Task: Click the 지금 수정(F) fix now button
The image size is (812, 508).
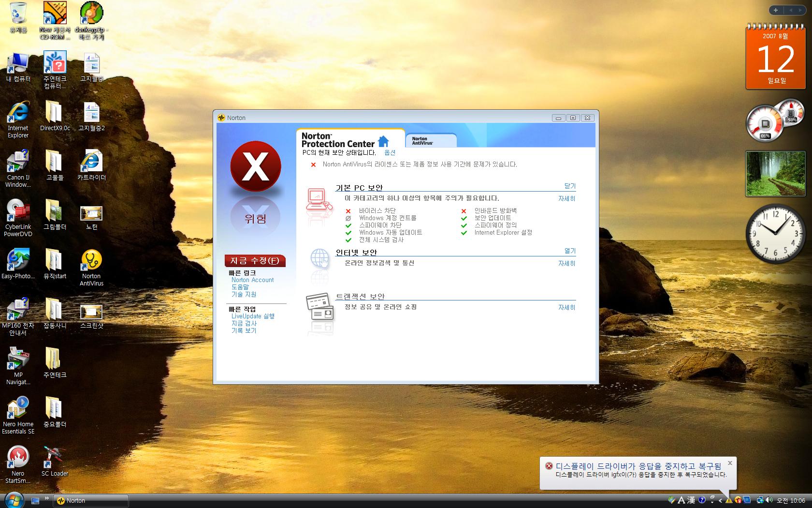Action: pos(255,261)
